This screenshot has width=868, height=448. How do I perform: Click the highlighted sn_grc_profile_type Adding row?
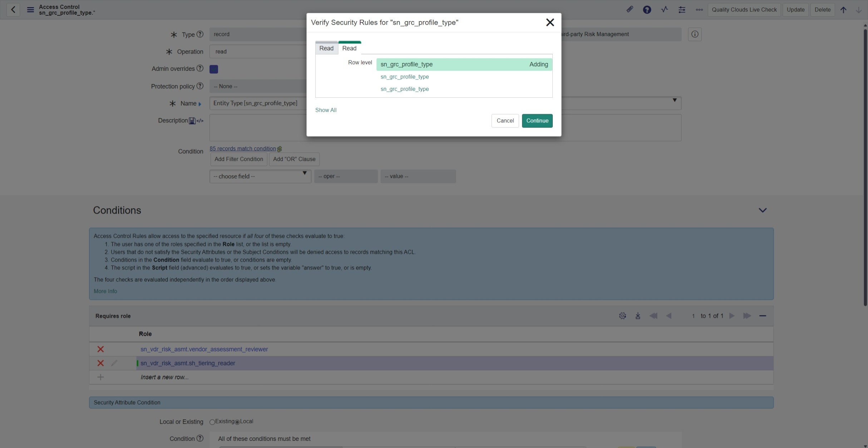(x=464, y=64)
